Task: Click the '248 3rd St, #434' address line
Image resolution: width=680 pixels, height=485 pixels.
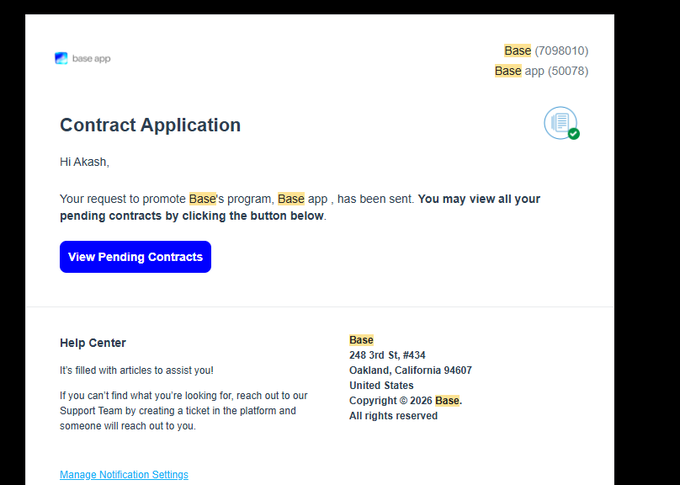Action: click(x=387, y=355)
